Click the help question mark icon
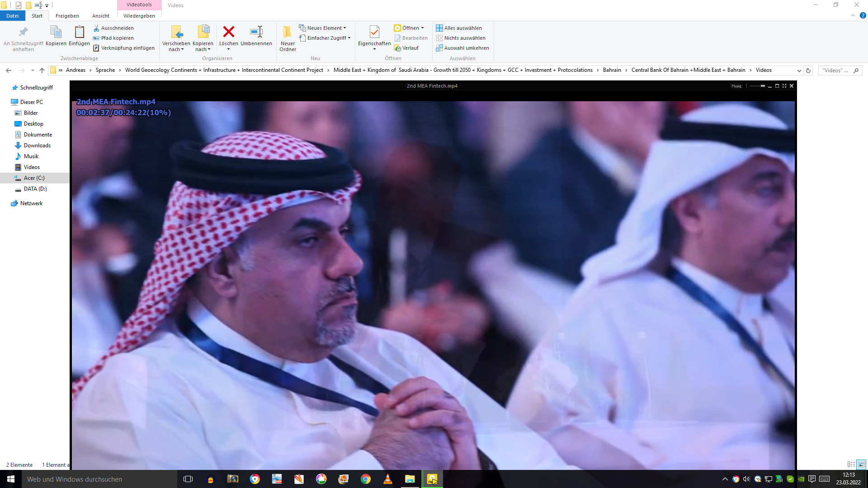The width and height of the screenshot is (868, 488). pyautogui.click(x=863, y=15)
